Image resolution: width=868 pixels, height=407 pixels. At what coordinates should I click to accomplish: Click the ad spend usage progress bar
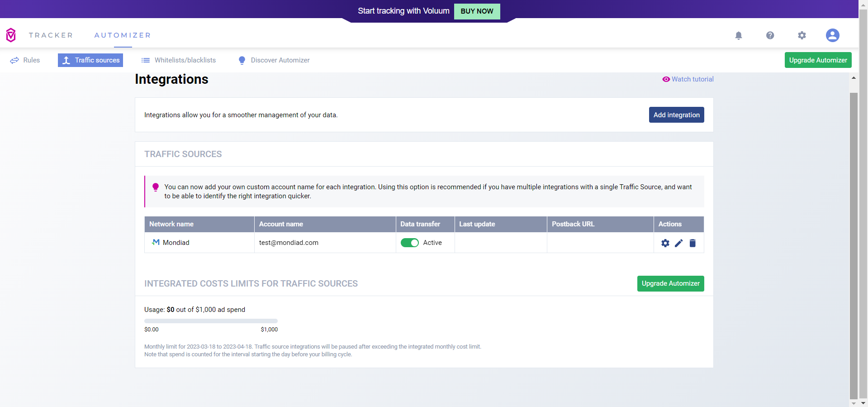[x=211, y=321]
